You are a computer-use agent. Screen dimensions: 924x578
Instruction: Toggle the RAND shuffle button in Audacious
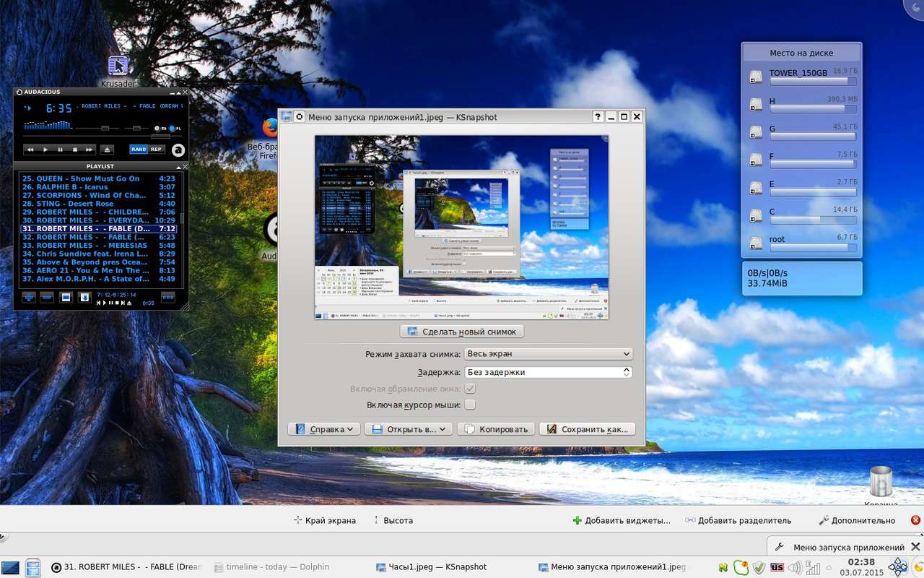point(139,150)
